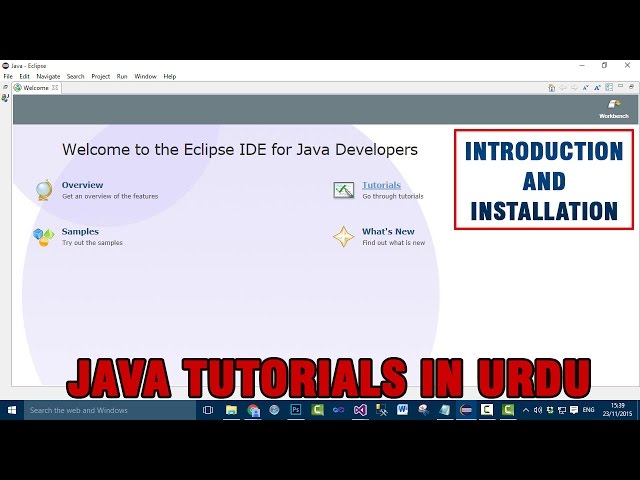Click the Task View taskbar icon
The height and width of the screenshot is (480, 640).
(208, 410)
